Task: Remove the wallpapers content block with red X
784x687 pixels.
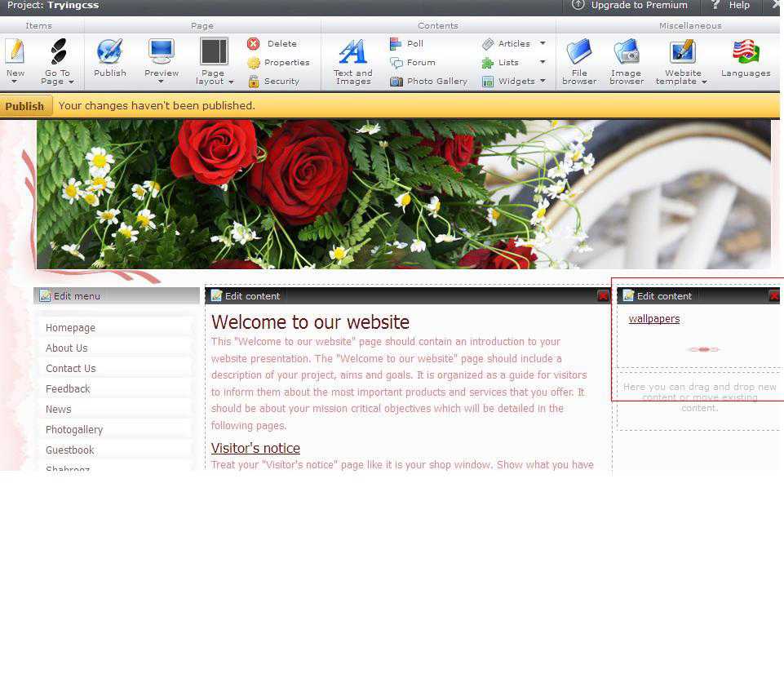Action: pos(774,296)
